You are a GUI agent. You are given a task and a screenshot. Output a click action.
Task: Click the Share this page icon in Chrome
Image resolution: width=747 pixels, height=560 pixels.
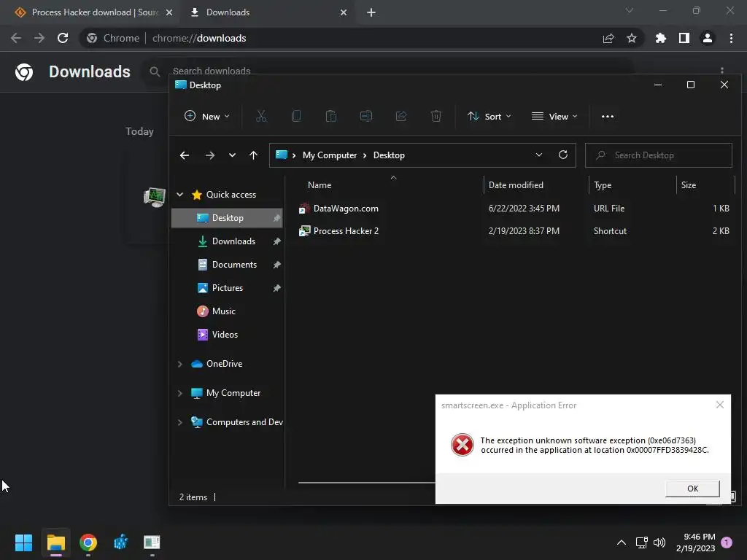click(x=608, y=38)
